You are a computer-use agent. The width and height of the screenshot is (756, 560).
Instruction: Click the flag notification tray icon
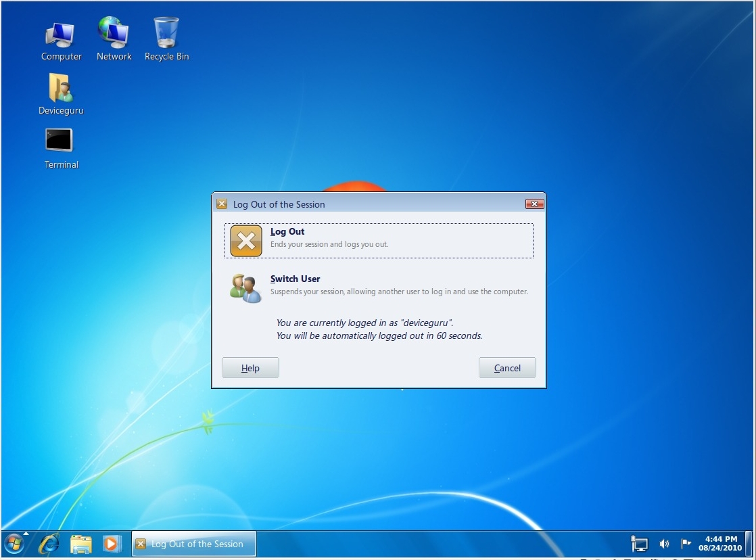(x=686, y=544)
